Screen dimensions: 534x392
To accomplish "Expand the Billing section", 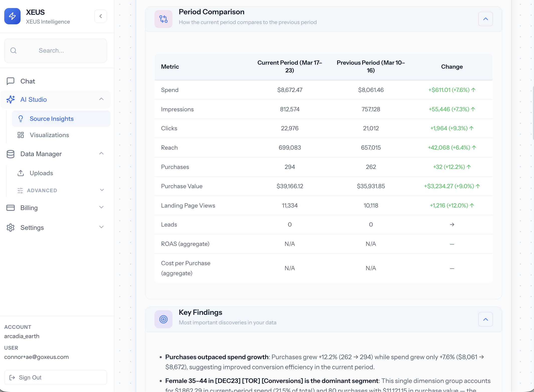I will tap(101, 207).
